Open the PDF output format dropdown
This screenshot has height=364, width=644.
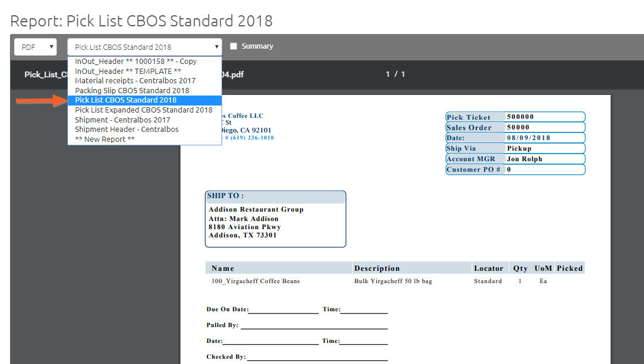35,46
